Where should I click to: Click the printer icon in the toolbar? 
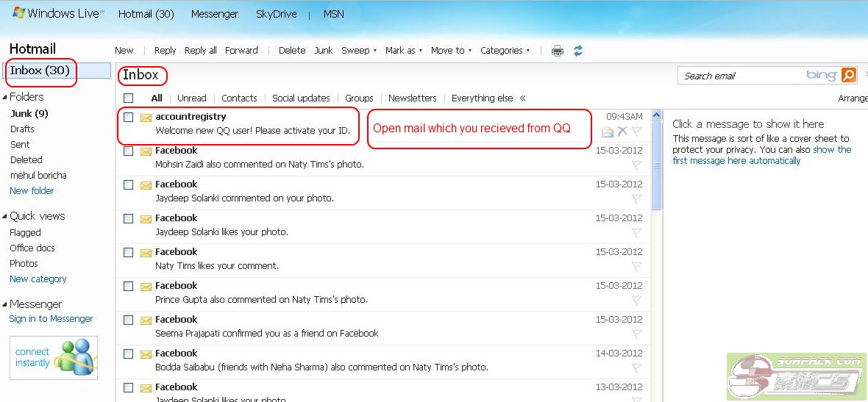(x=558, y=51)
